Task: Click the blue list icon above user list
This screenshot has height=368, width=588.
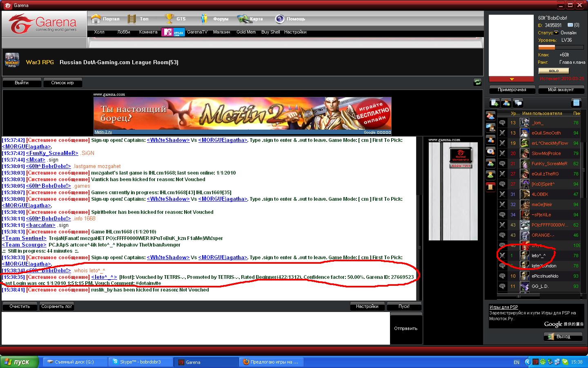Action: [576, 103]
